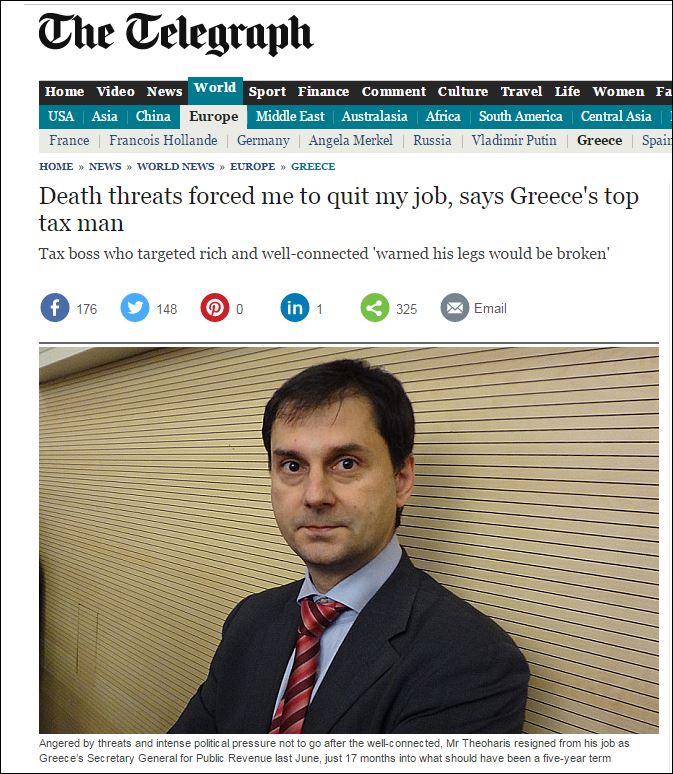The height and width of the screenshot is (774, 673).
Task: Follow WORLD NEWS breadcrumb link
Action: click(x=175, y=166)
